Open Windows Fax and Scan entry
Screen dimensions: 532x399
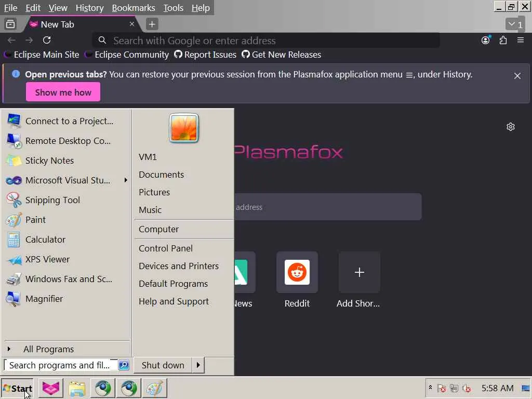click(66, 279)
